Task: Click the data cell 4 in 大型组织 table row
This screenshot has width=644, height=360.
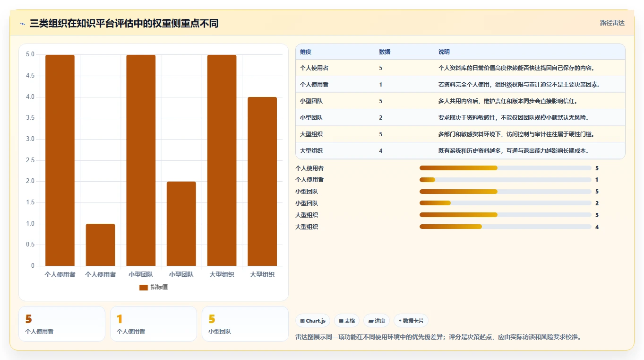Action: pos(381,151)
